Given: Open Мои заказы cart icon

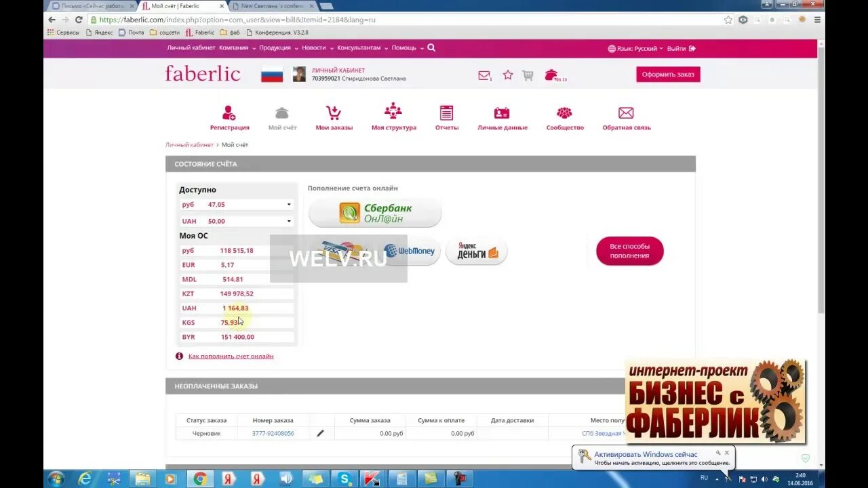Looking at the screenshot, I should (333, 113).
